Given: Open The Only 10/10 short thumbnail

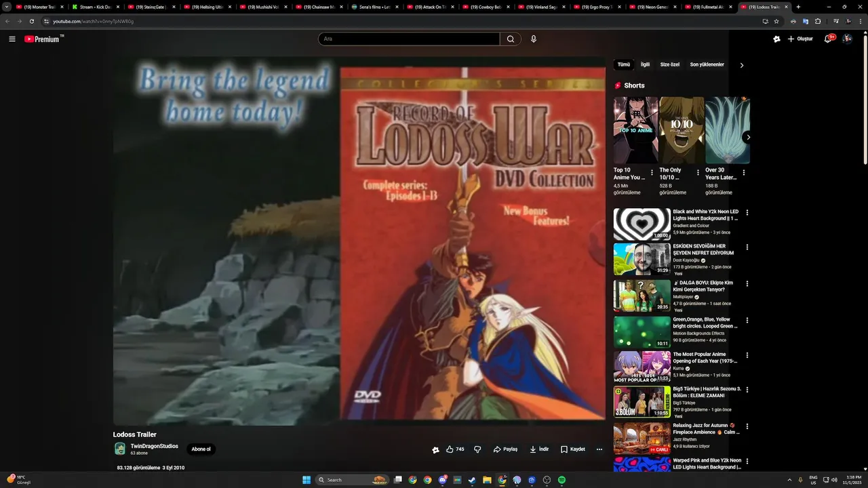Looking at the screenshot, I should 682,130.
